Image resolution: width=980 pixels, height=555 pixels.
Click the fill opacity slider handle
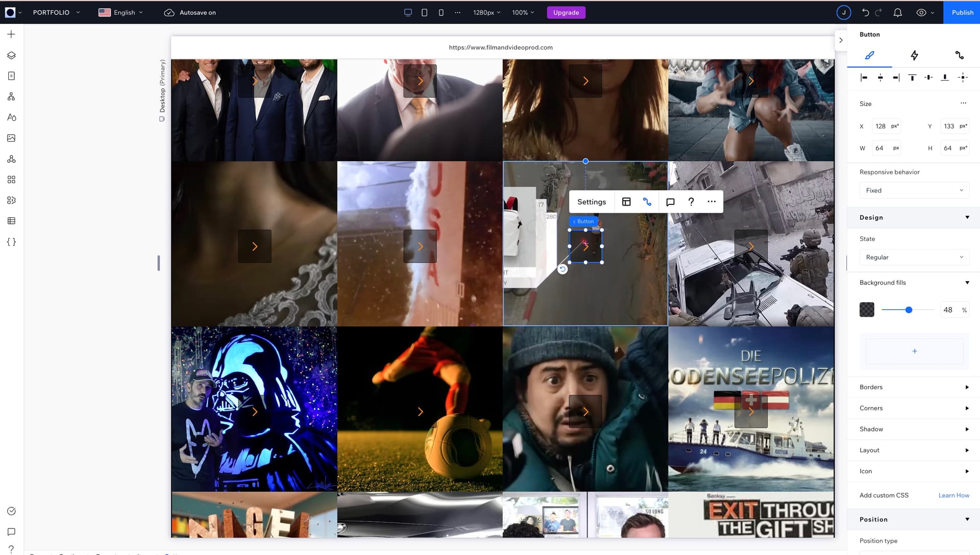coord(909,310)
